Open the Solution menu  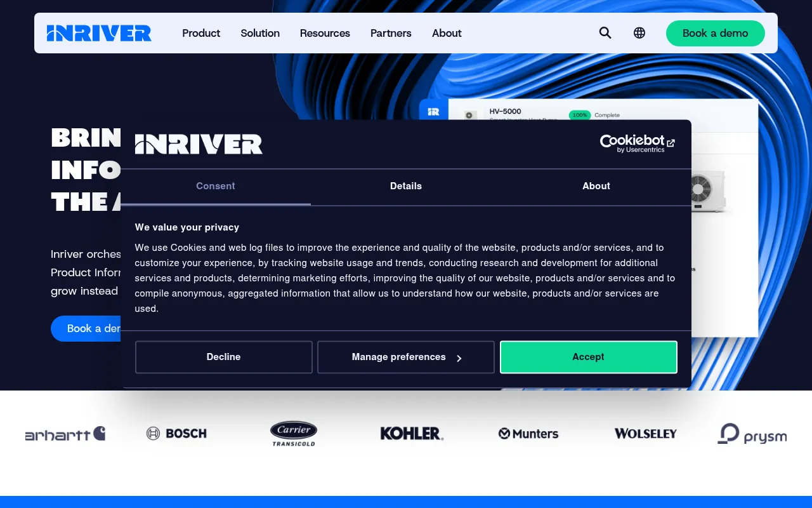pyautogui.click(x=260, y=33)
